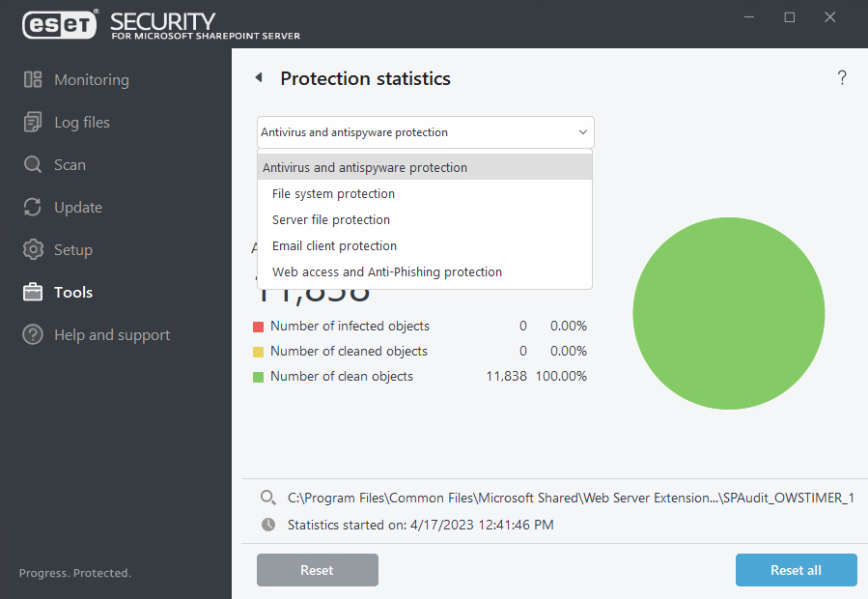Click the green infected objects pie chart
This screenshot has height=599, width=868.
click(x=728, y=313)
